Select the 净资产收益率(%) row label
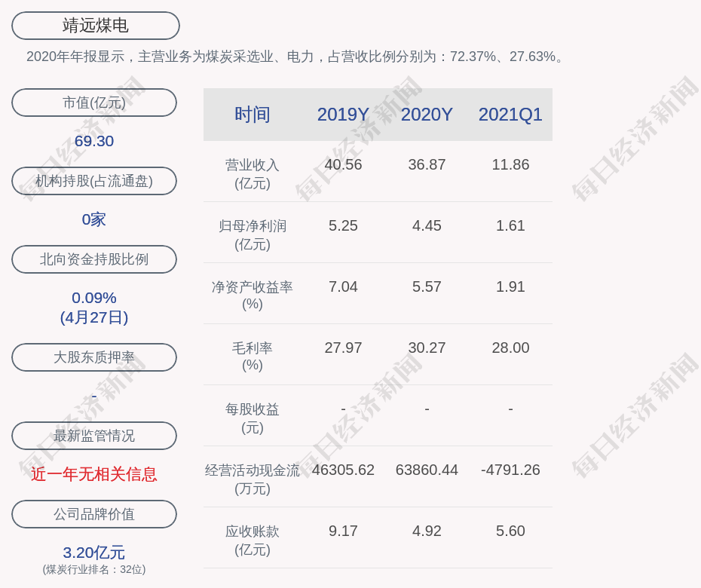701x588 pixels. pyautogui.click(x=252, y=296)
